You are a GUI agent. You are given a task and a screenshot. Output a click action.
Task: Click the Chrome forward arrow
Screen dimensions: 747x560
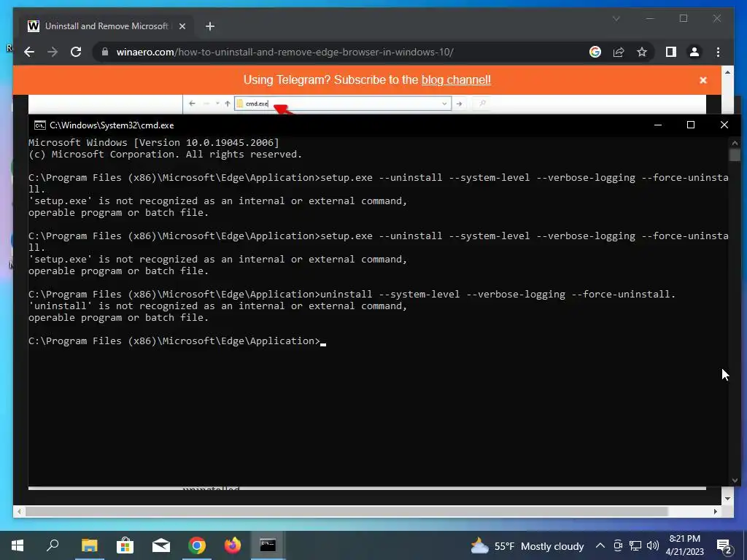point(53,52)
